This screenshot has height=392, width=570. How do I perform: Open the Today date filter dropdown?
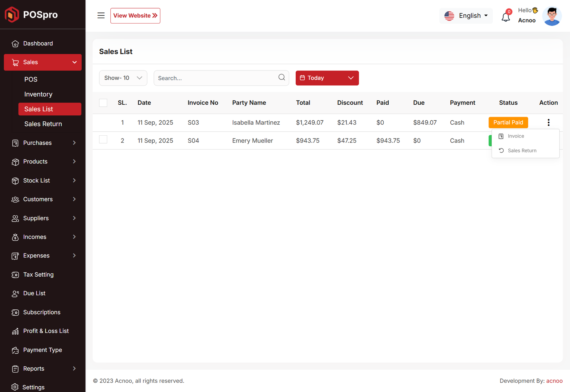(x=327, y=78)
